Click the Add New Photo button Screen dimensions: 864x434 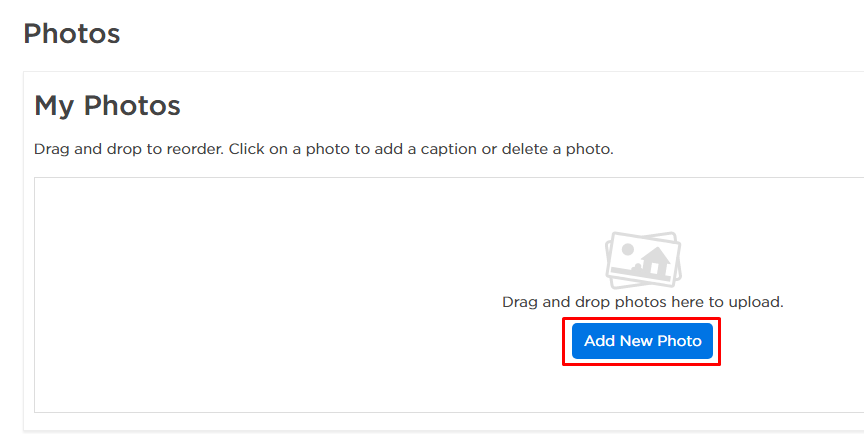pyautogui.click(x=642, y=341)
